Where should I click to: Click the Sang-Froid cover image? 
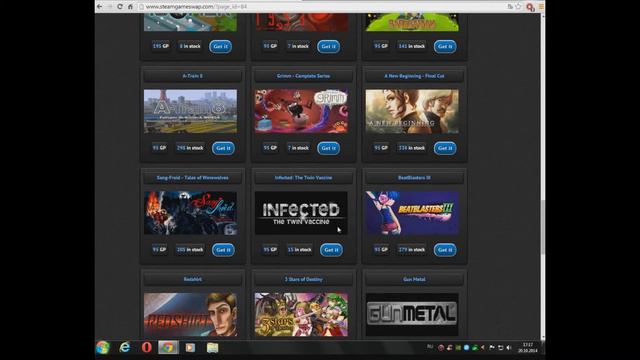point(190,213)
